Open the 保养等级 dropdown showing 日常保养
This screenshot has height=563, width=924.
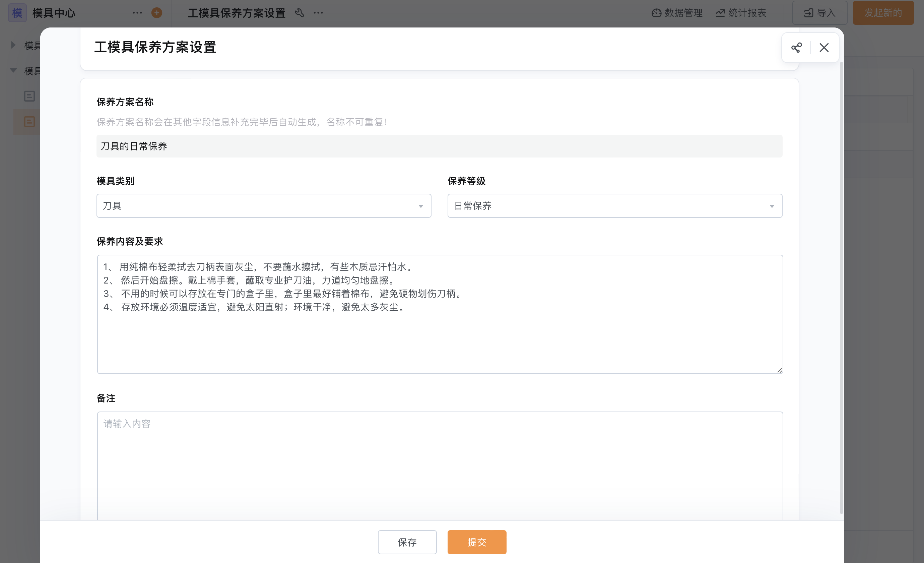(x=615, y=205)
